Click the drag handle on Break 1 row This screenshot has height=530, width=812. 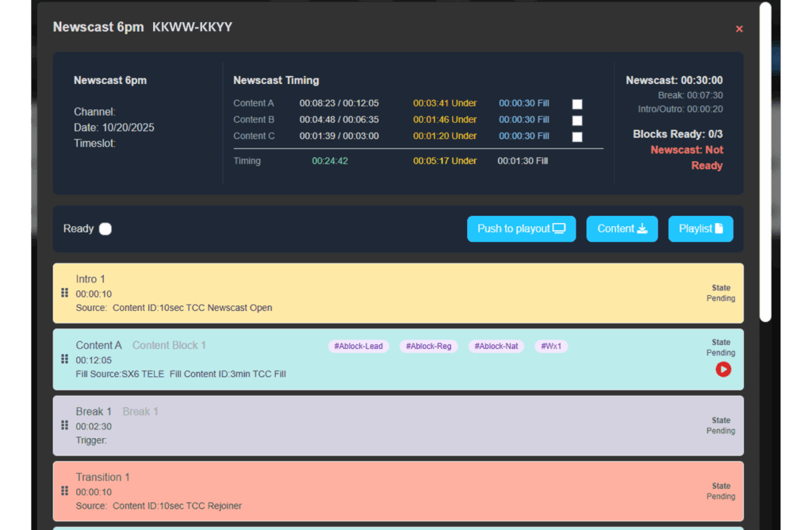tap(65, 425)
